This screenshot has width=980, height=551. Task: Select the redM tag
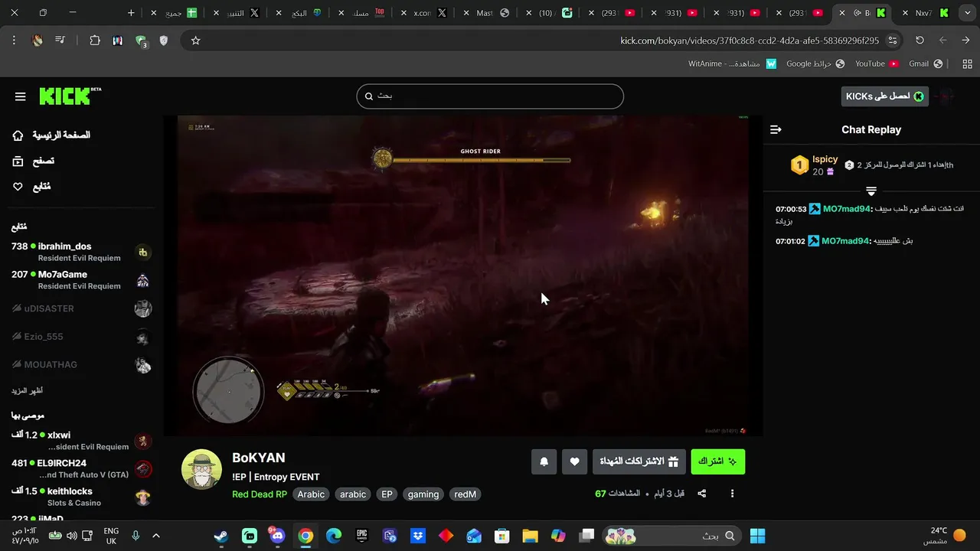tap(465, 494)
